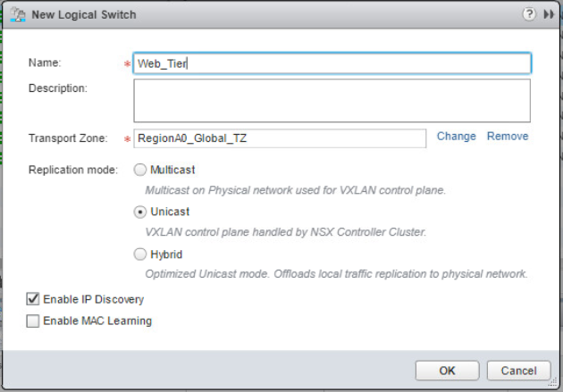Image resolution: width=563 pixels, height=392 pixels.
Task: Select Hybrid replication mode
Action: click(140, 254)
